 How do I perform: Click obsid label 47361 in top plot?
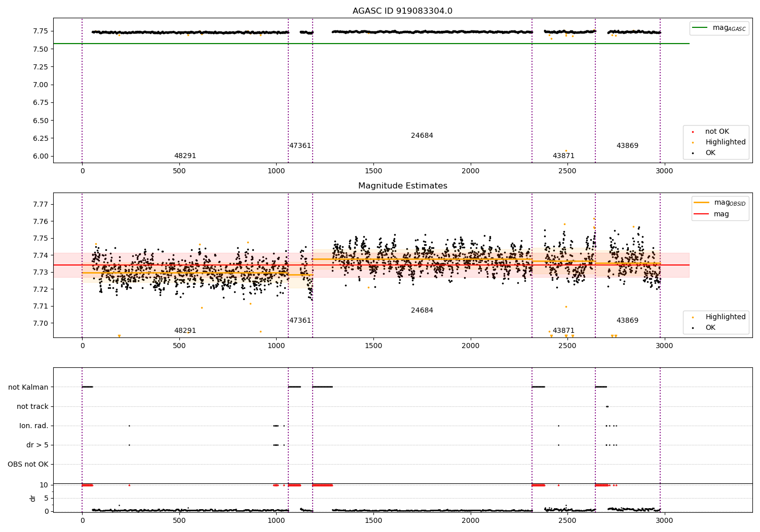pyautogui.click(x=300, y=146)
